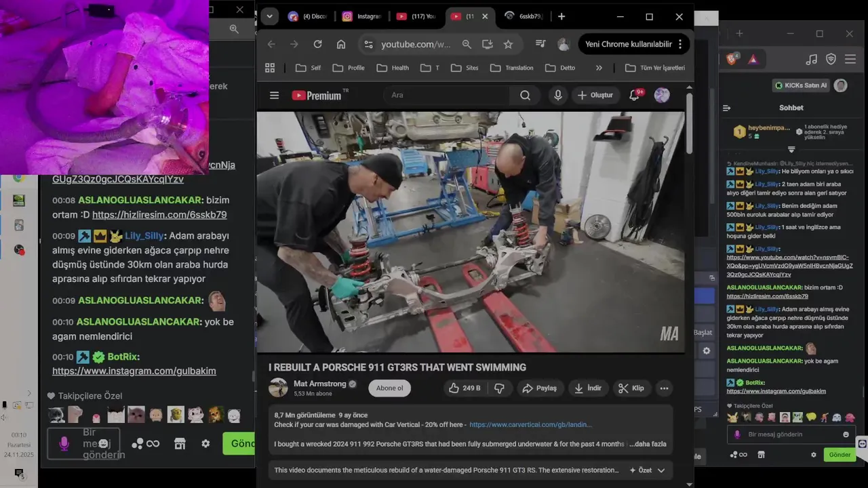
Task: Use voice search microphone on YouTube
Action: click(x=558, y=96)
